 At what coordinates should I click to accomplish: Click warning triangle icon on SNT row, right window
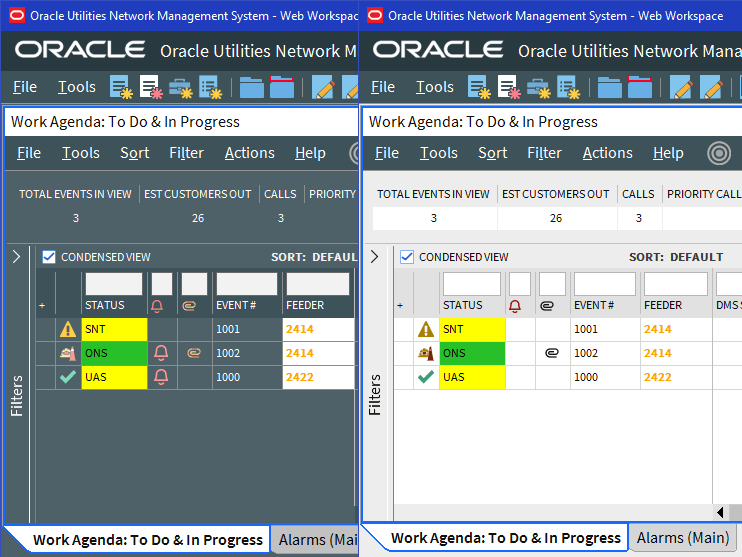pos(426,329)
